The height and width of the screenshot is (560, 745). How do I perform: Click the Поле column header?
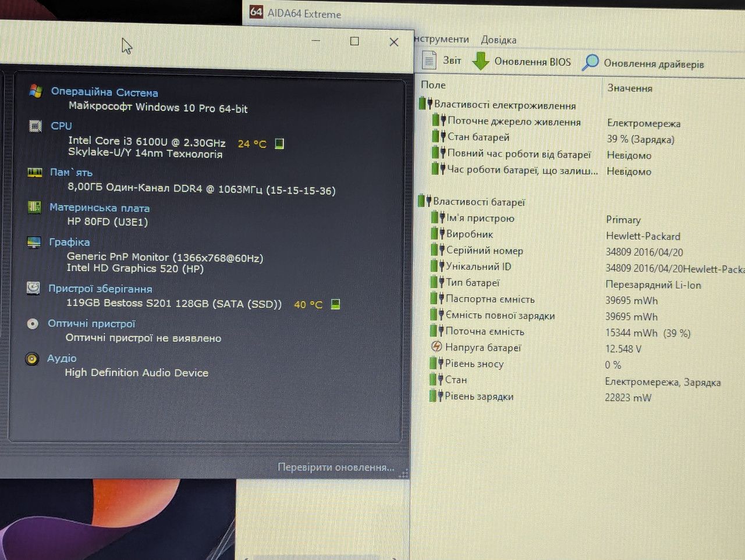pos(433,85)
